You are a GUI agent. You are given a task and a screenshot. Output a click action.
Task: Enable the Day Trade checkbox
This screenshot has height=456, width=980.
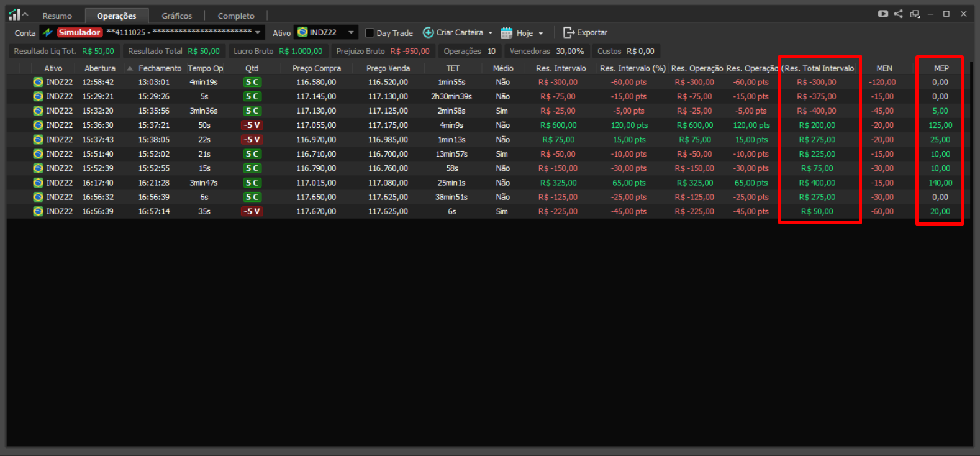(x=370, y=33)
